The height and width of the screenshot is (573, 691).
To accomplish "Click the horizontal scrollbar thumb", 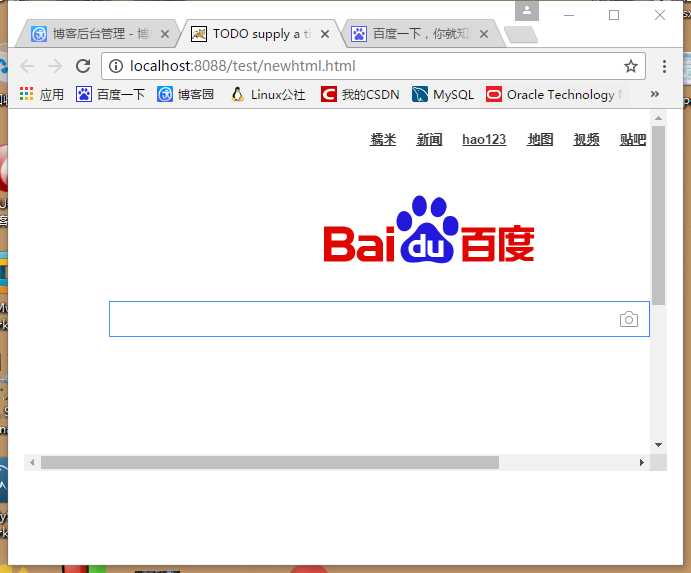I will [270, 462].
